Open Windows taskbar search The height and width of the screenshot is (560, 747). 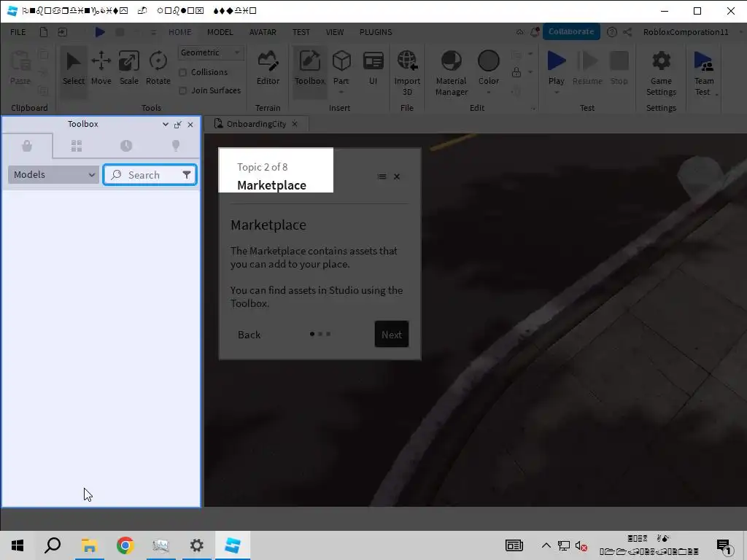pos(53,545)
